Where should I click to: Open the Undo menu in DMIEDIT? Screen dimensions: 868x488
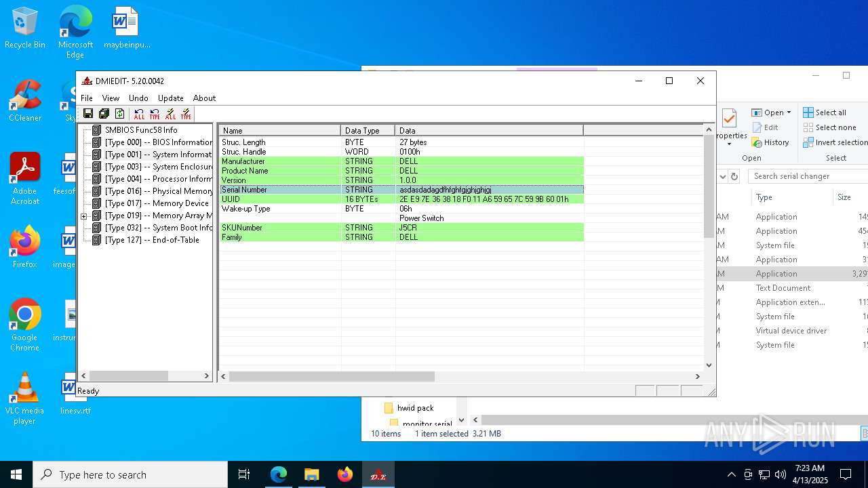(x=138, y=98)
